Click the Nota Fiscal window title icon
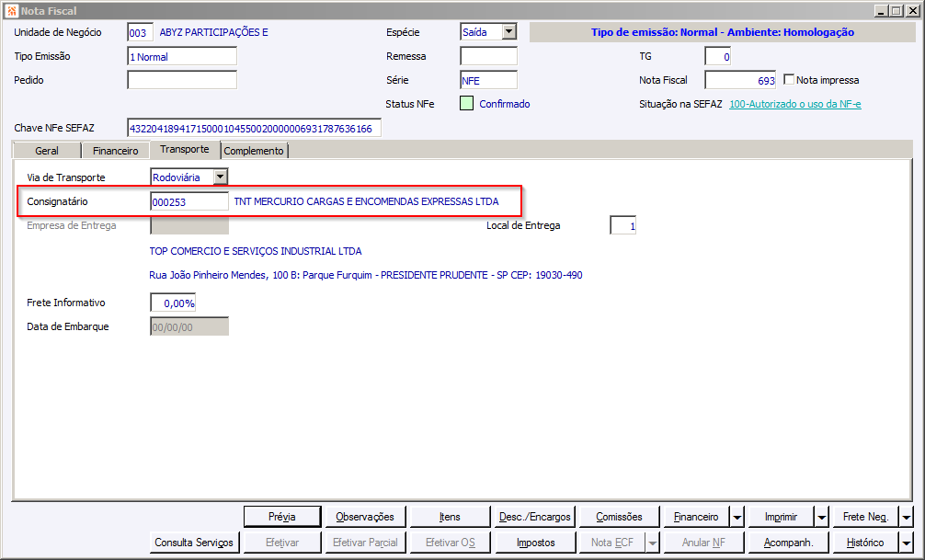Viewport: 925px width, 560px height. [12, 11]
